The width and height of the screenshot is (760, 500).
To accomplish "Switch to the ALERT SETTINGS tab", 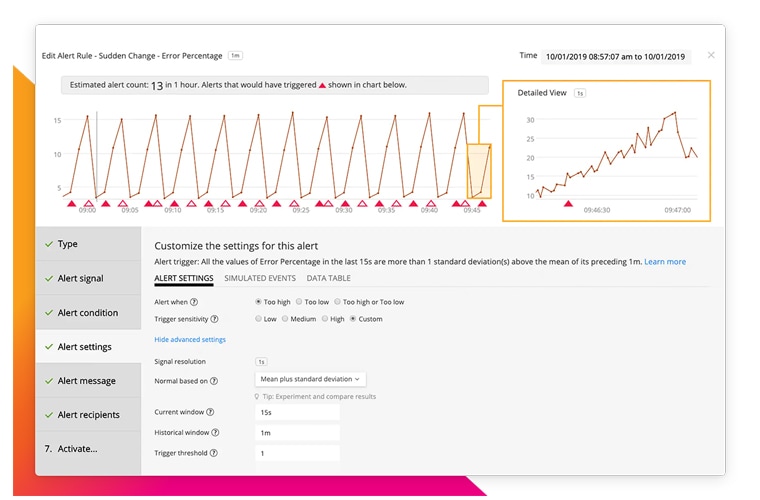I will pyautogui.click(x=184, y=278).
